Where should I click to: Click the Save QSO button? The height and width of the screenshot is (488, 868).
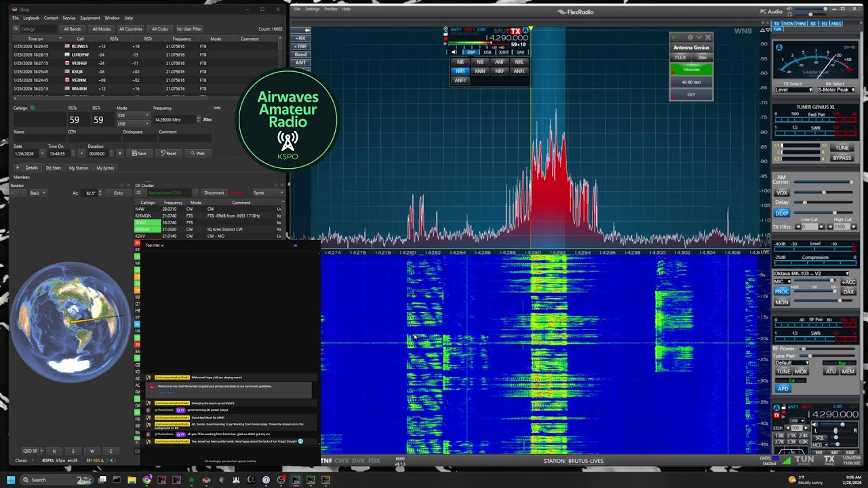[x=139, y=153]
